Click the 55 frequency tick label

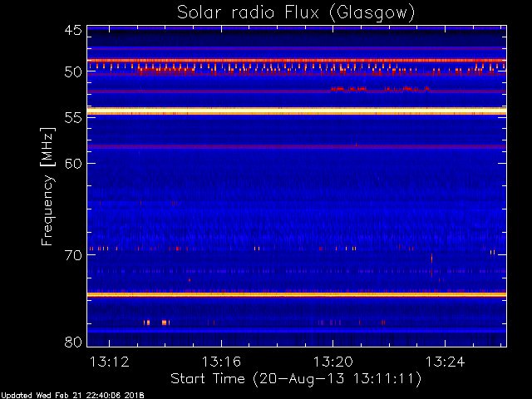coord(73,117)
